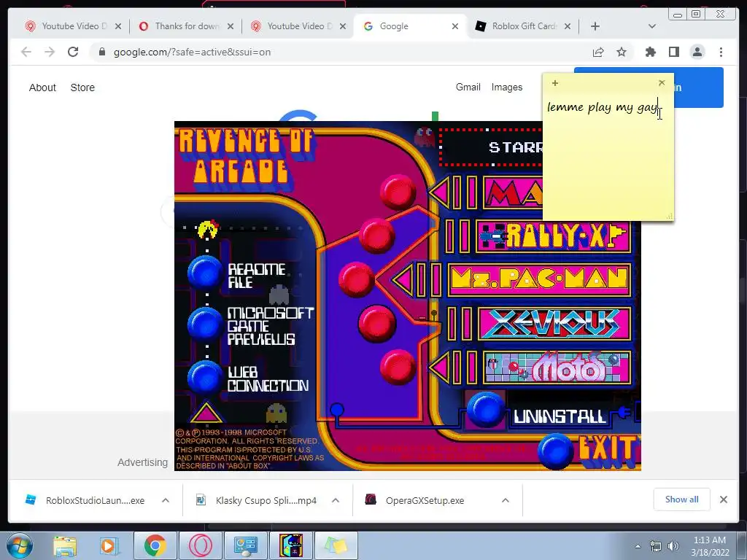The image size is (747, 560).
Task: Show all downloads button
Action: 682,499
